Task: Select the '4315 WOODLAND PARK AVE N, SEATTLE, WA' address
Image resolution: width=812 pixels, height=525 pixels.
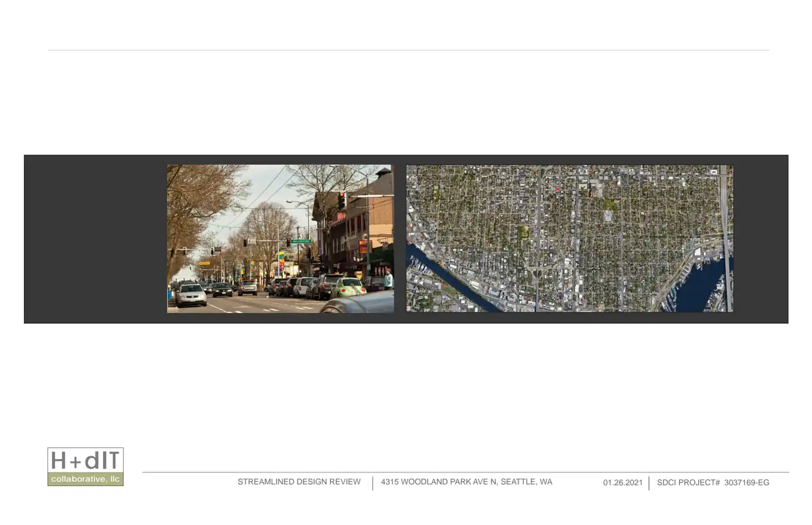Action: click(x=466, y=482)
